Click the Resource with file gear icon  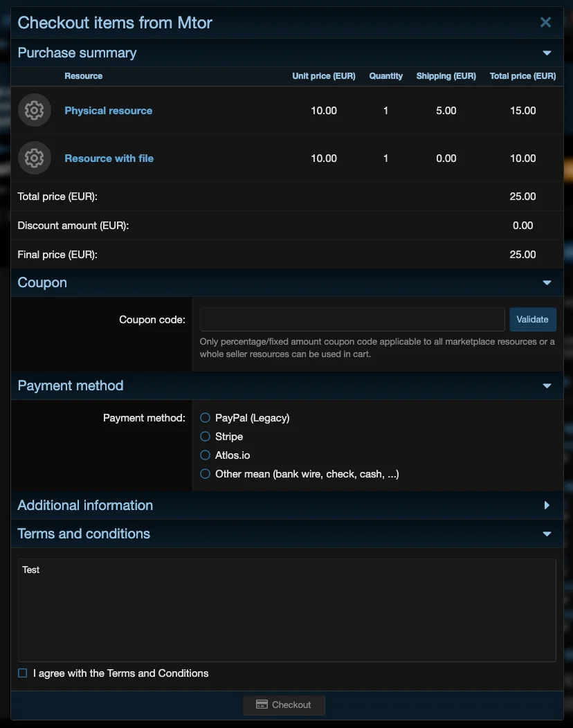[34, 158]
